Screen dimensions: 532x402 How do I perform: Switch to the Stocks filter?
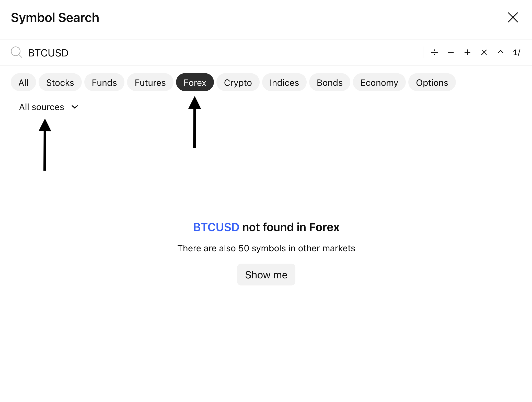coord(60,82)
